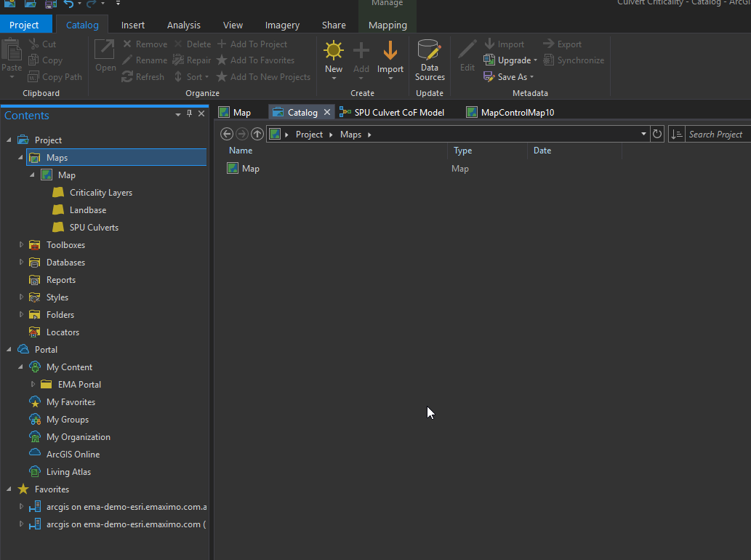751x560 pixels.
Task: Sort the list by Type column header
Action: [x=462, y=151]
